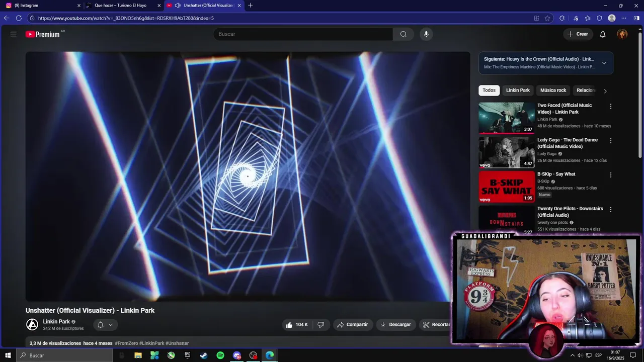Open the split screen icon in address bar

click(x=536, y=18)
